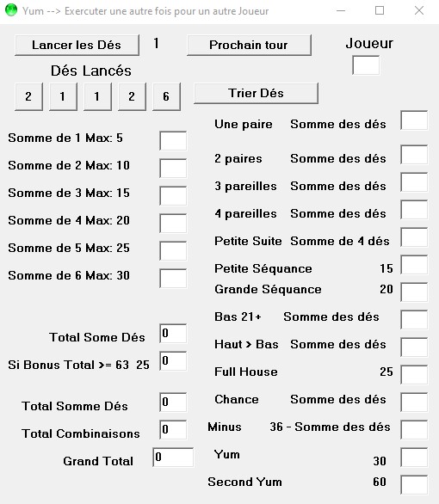Click the 2 paires score box
The height and width of the screenshot is (504, 439).
[414, 155]
